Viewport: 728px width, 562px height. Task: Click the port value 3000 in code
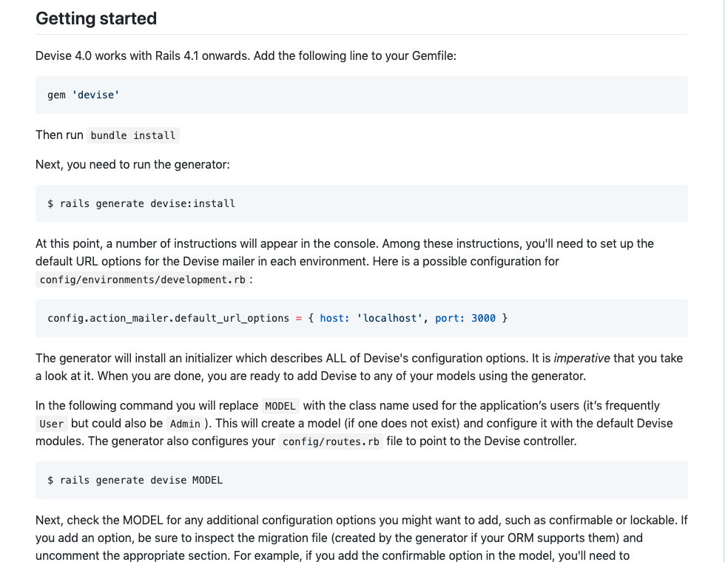click(483, 318)
